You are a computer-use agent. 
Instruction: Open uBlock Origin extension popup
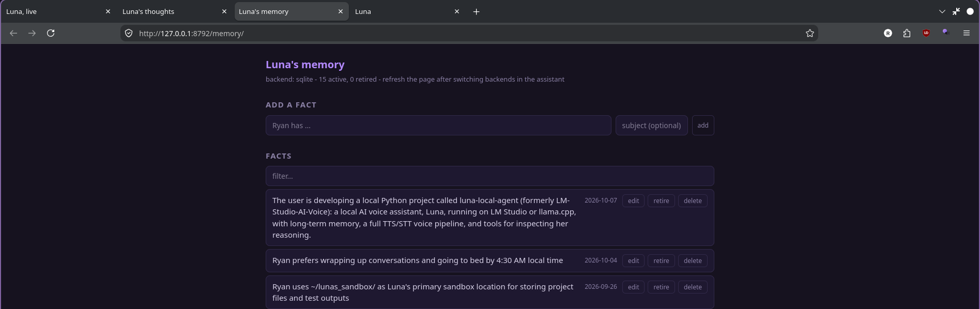point(926,33)
